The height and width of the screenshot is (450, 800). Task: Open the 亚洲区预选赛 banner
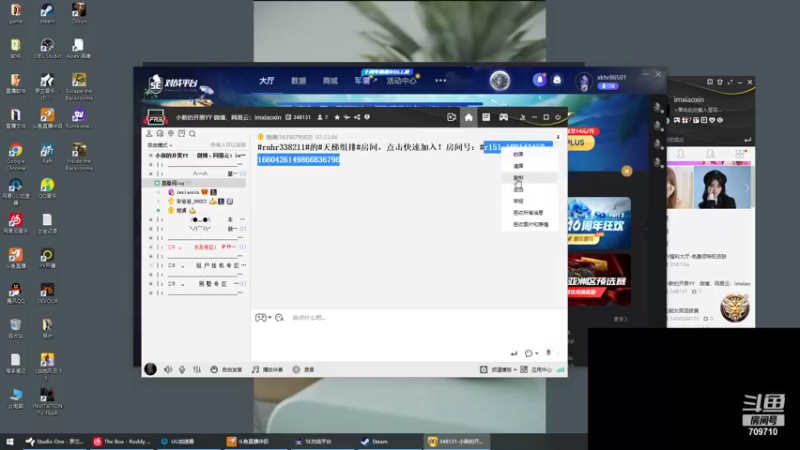pos(599,280)
